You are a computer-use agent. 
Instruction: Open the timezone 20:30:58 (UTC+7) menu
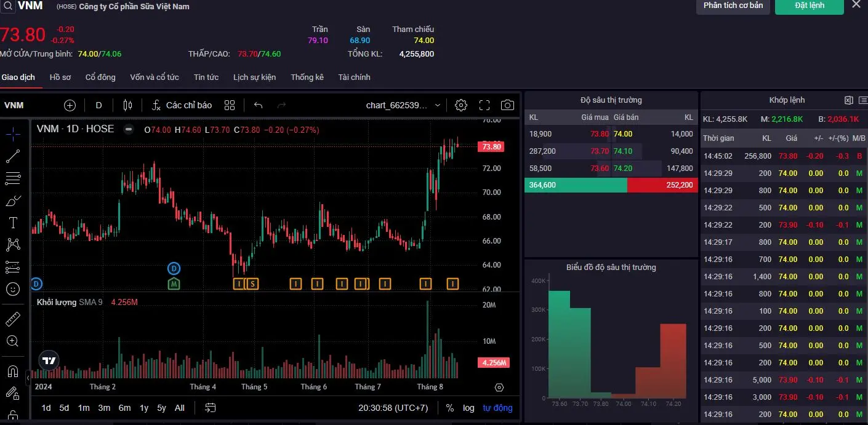[x=393, y=408]
